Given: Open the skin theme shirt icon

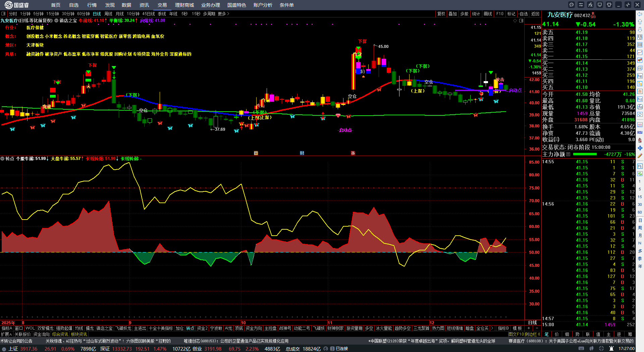Looking at the screenshot, I should coord(609,5).
